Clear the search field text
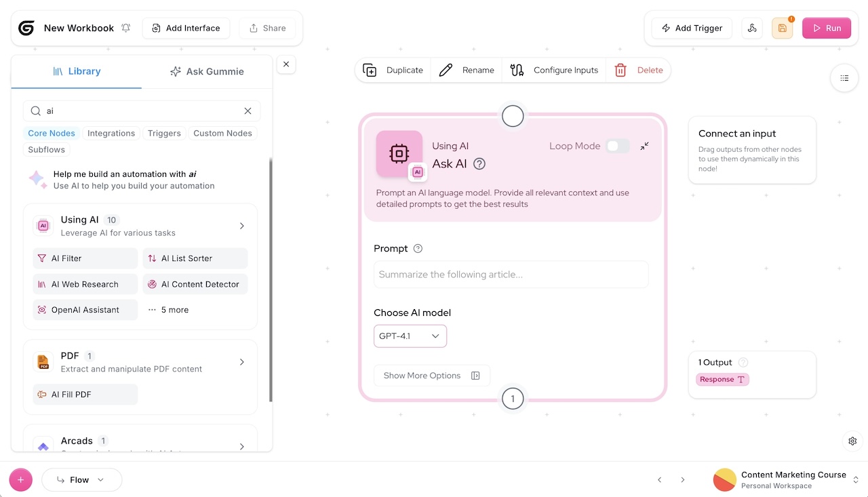 (248, 111)
